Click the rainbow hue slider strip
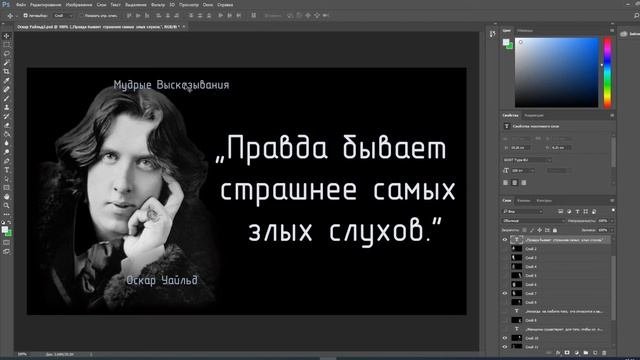Screen dimensions: 640x360 [x=607, y=73]
